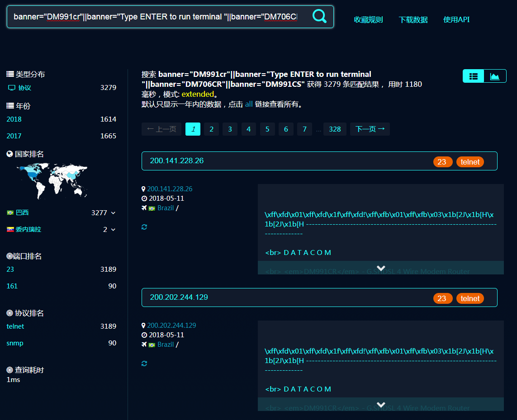
Task: Expand the 委内瑞拉 country chevron
Action: [114, 230]
